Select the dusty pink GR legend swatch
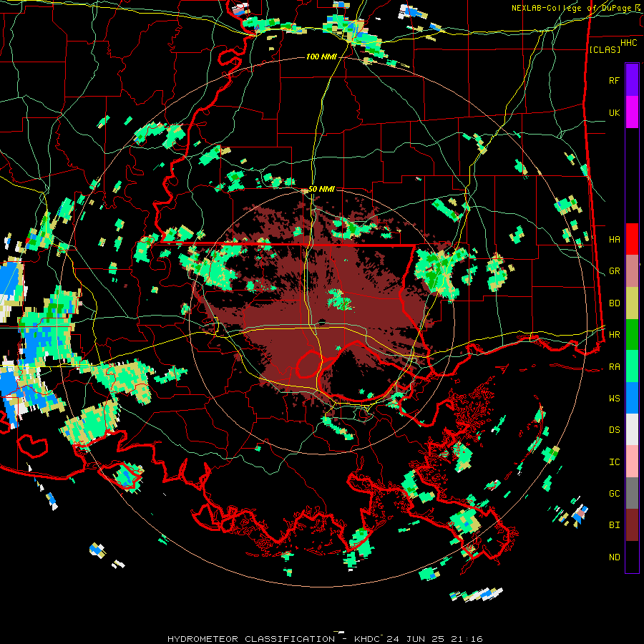Viewport: 644px width, 644px height. coord(632,271)
